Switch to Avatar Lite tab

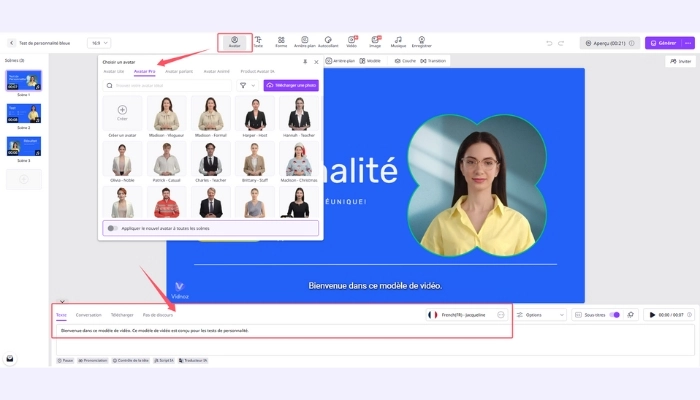[x=114, y=71]
